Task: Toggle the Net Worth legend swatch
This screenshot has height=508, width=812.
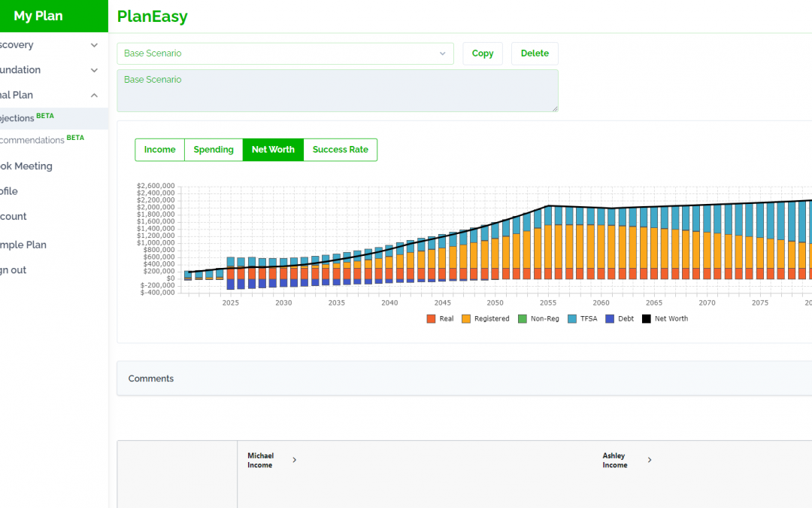Action: click(647, 319)
